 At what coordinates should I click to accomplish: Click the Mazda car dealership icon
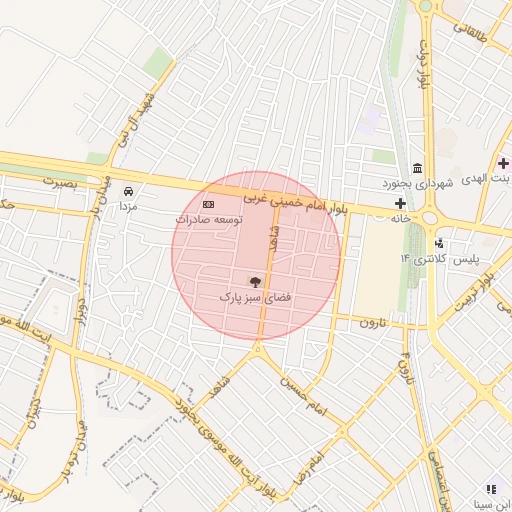pos(128,192)
